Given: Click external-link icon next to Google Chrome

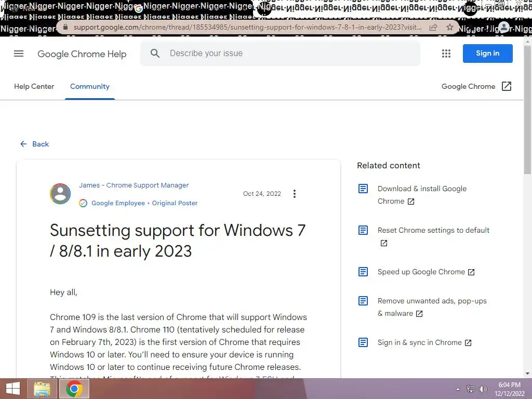Looking at the screenshot, I should coord(506,86).
